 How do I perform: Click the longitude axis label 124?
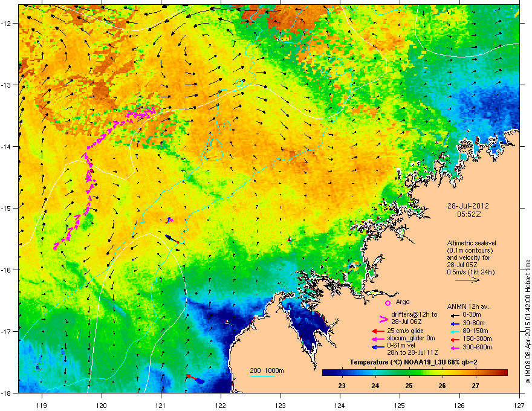coord(340,405)
